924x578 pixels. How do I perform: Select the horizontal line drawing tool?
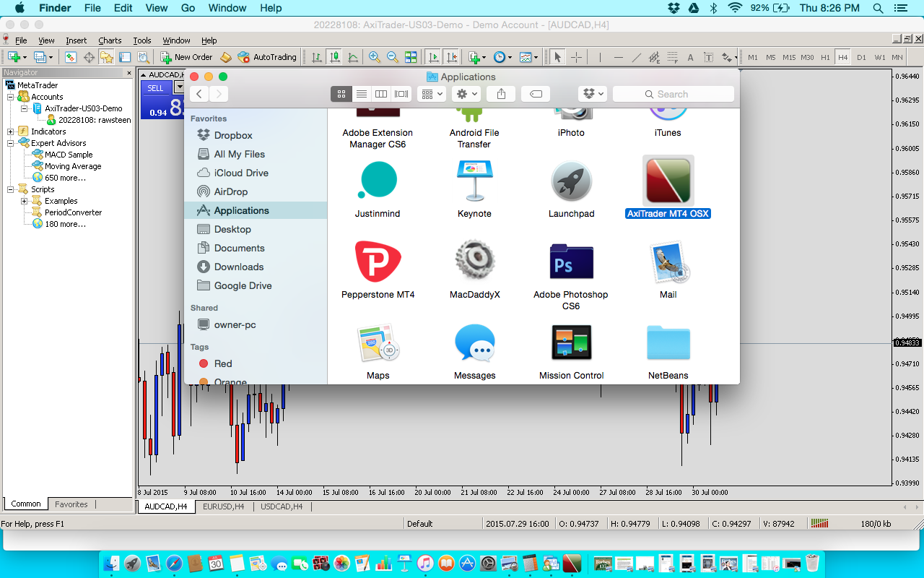click(x=618, y=57)
